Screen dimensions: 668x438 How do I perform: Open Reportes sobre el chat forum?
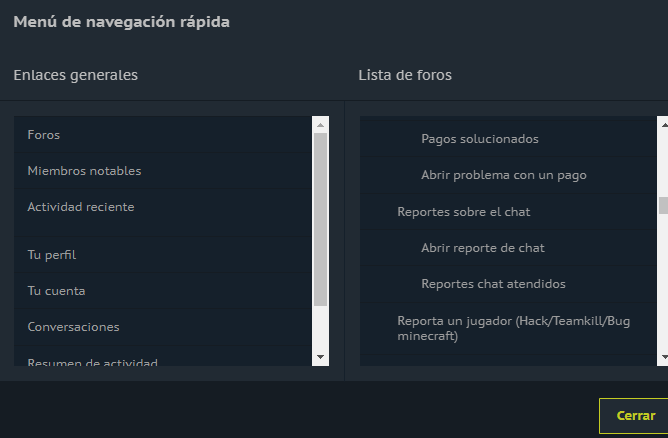[x=463, y=212]
